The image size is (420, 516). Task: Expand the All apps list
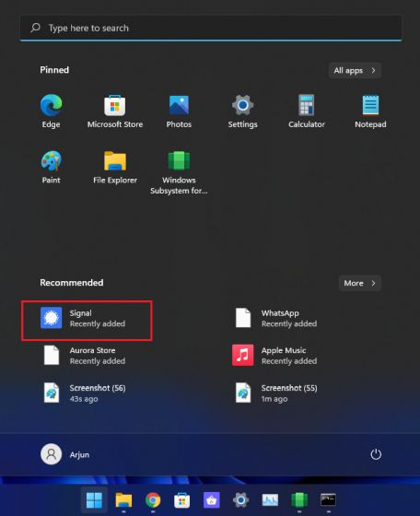tap(355, 70)
